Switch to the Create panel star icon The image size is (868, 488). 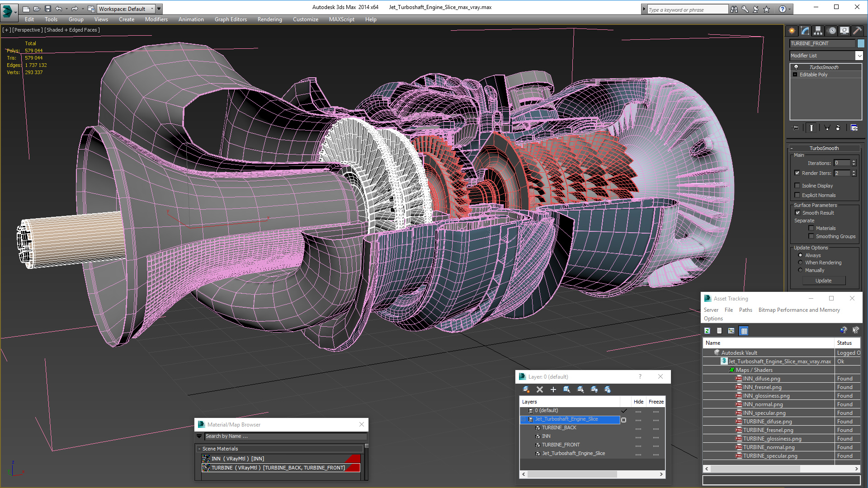click(792, 31)
